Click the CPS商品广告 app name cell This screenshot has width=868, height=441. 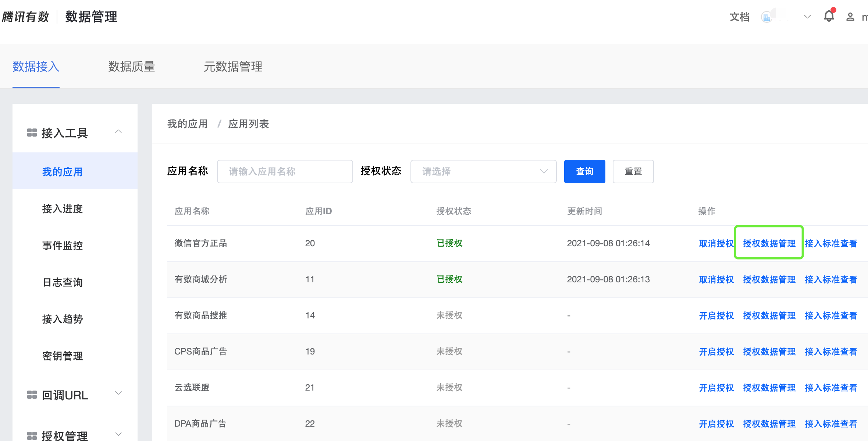point(200,351)
